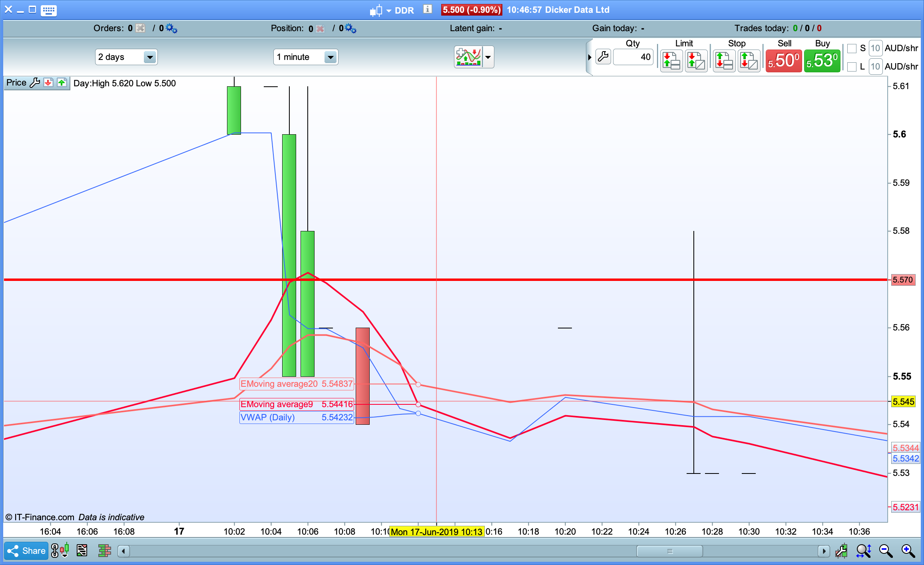Click the keyboard shortcuts toggle icon
Viewport: 924px width, 565px height.
[48, 10]
